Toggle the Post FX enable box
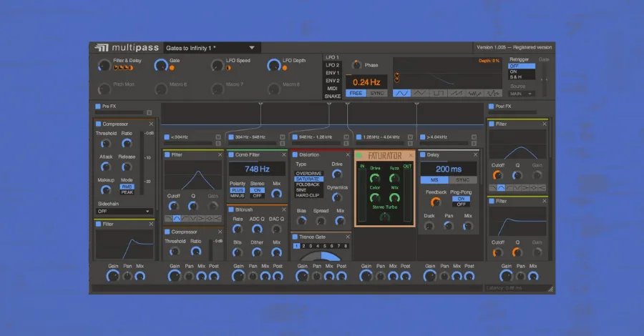The height and width of the screenshot is (336, 644). [491, 107]
